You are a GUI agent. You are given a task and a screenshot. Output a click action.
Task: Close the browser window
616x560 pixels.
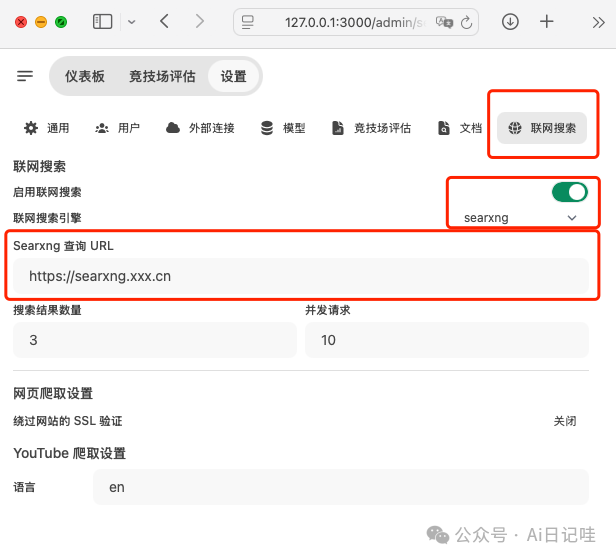point(21,22)
